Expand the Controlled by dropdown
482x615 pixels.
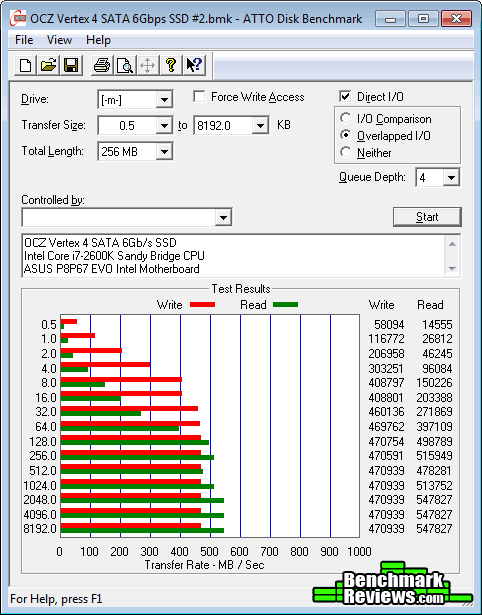tap(223, 217)
